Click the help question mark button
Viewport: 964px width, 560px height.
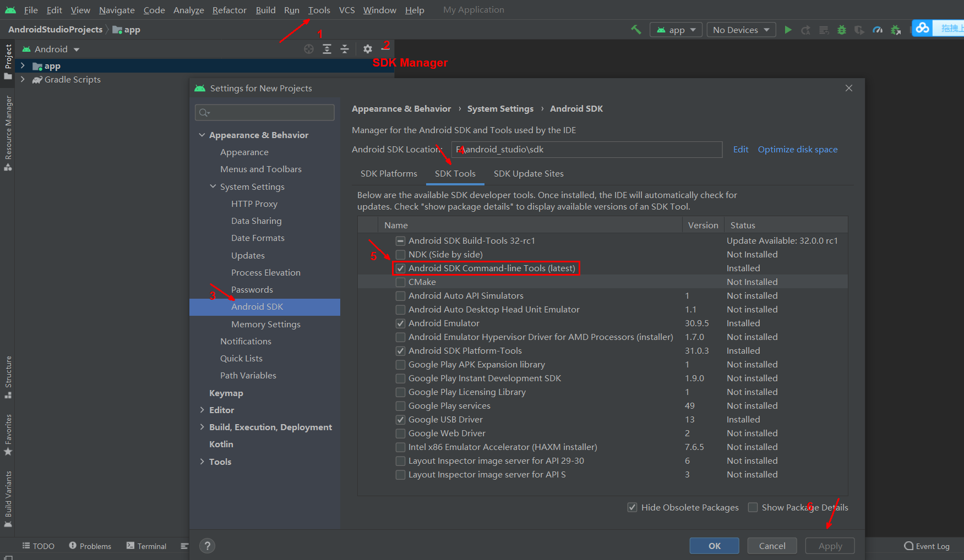(x=207, y=546)
